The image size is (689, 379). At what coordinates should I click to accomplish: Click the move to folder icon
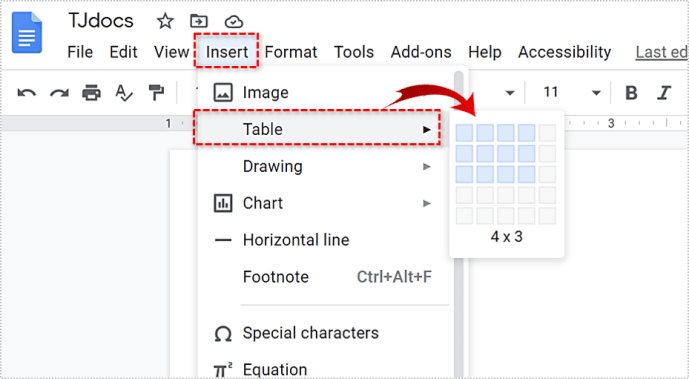[199, 21]
